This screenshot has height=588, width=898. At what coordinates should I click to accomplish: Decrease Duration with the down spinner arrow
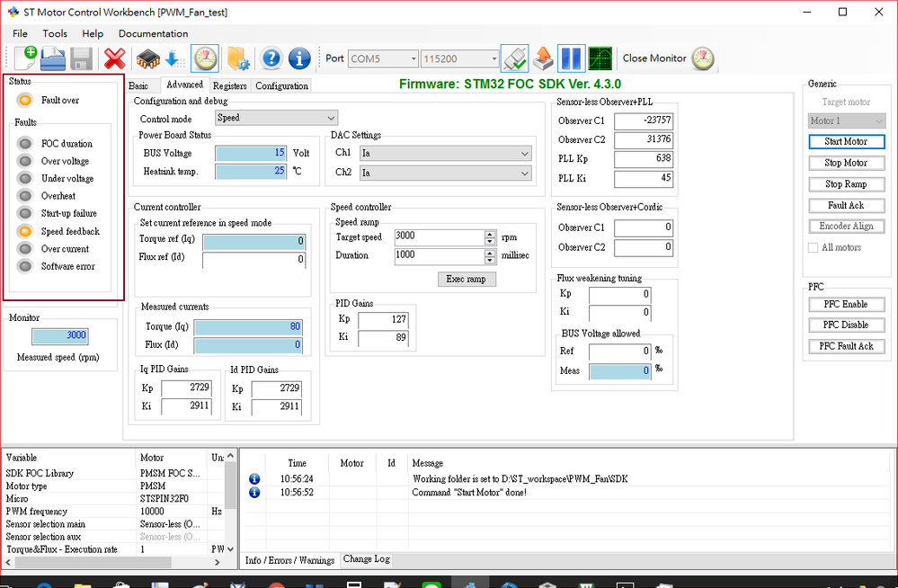click(x=490, y=260)
